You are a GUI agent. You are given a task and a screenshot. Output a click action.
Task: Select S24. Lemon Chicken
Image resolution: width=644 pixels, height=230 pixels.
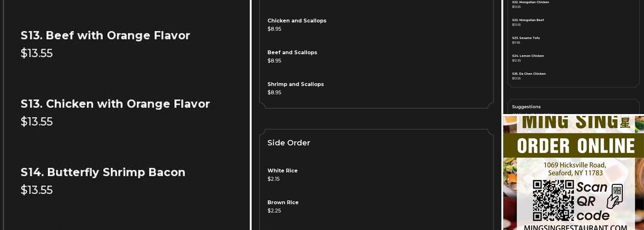528,56
